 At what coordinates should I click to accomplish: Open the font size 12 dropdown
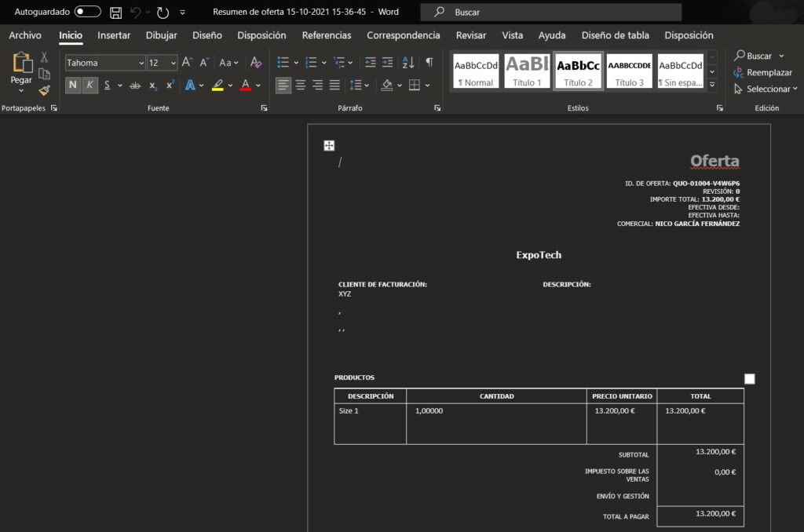[174, 62]
